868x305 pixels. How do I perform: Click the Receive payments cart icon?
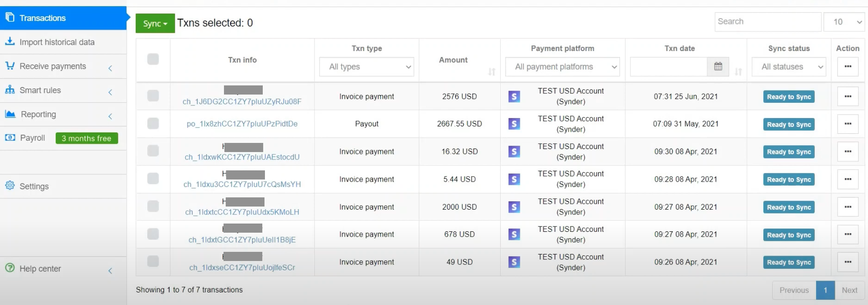pyautogui.click(x=10, y=65)
